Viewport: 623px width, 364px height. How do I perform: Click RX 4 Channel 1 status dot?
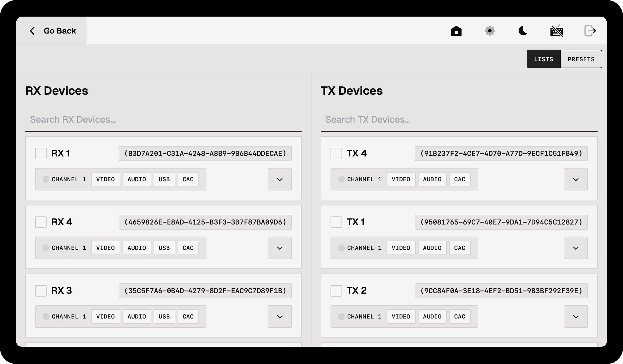coord(46,248)
